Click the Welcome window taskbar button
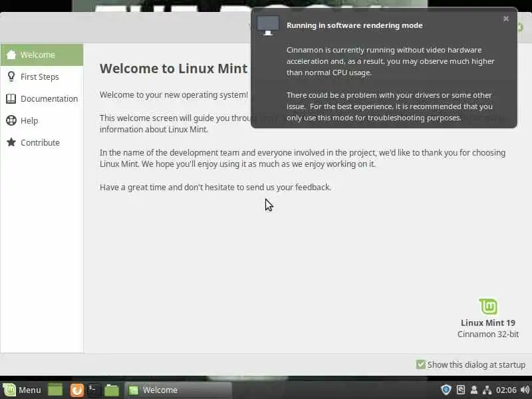The width and height of the screenshot is (532, 399). [178, 390]
